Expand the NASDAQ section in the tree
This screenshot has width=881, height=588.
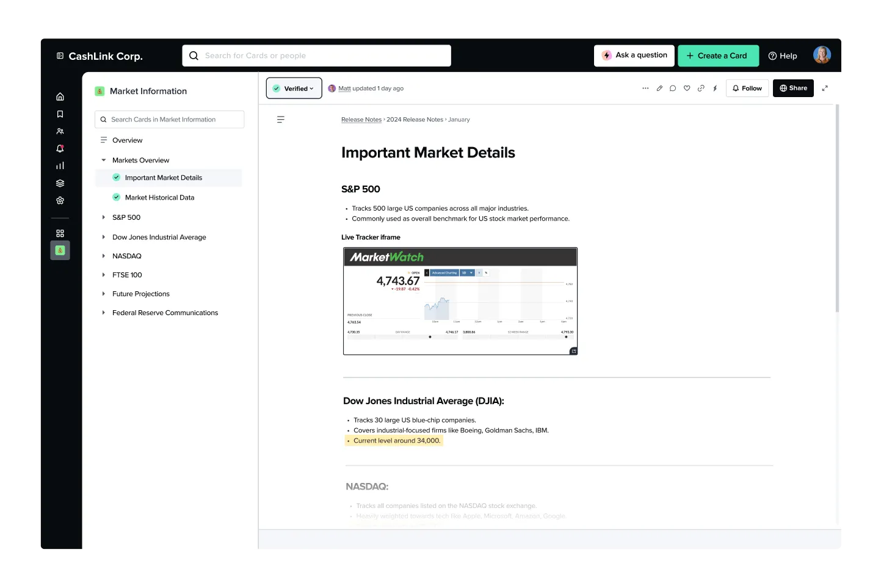point(103,256)
